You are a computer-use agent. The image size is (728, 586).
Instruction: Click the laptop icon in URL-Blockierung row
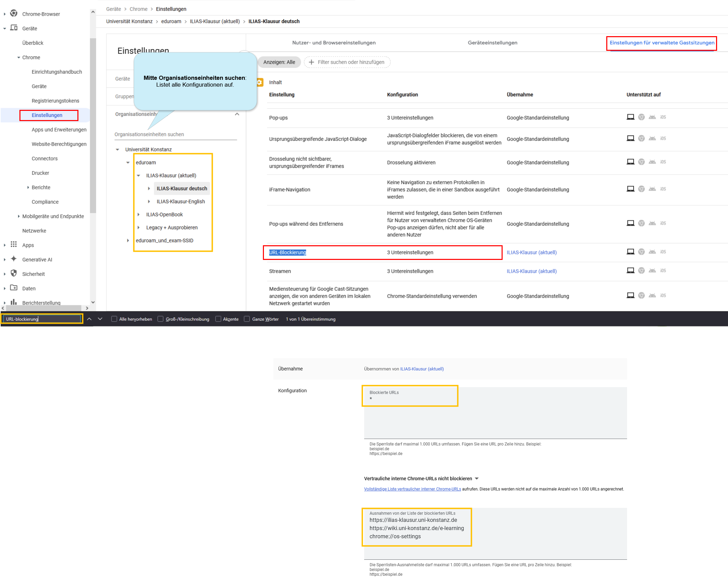point(630,252)
